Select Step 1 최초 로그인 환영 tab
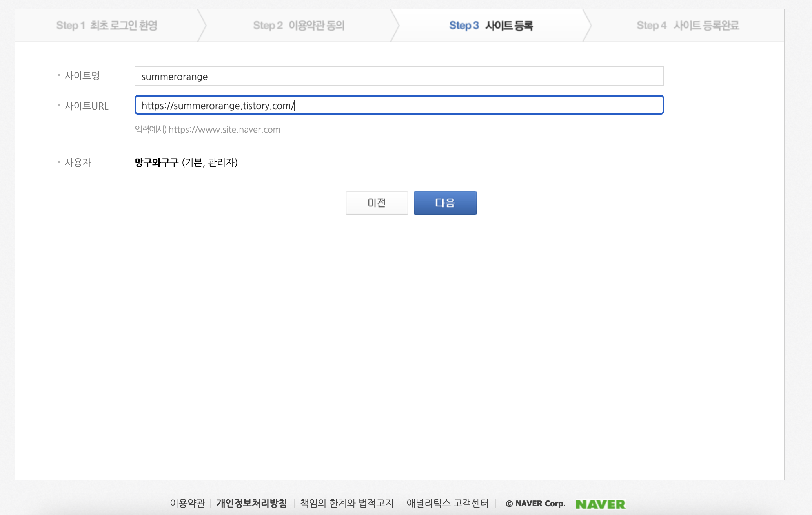The height and width of the screenshot is (515, 812). pos(107,26)
